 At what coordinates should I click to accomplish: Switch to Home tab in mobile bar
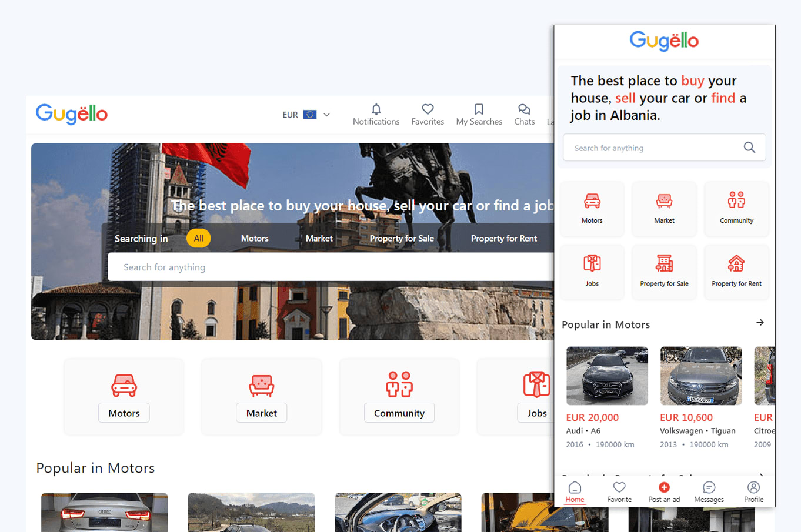coord(575,491)
